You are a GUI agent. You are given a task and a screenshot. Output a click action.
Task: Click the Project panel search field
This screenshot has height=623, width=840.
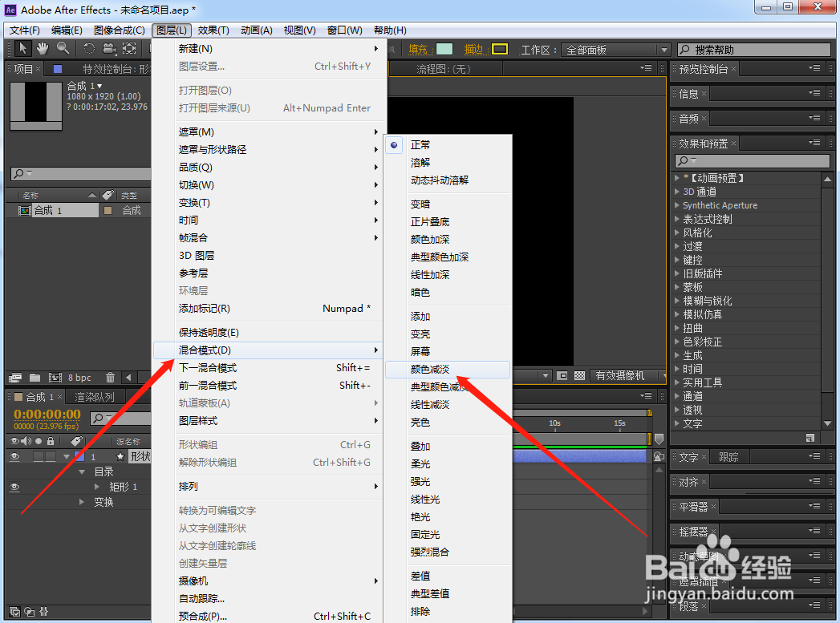click(x=80, y=173)
